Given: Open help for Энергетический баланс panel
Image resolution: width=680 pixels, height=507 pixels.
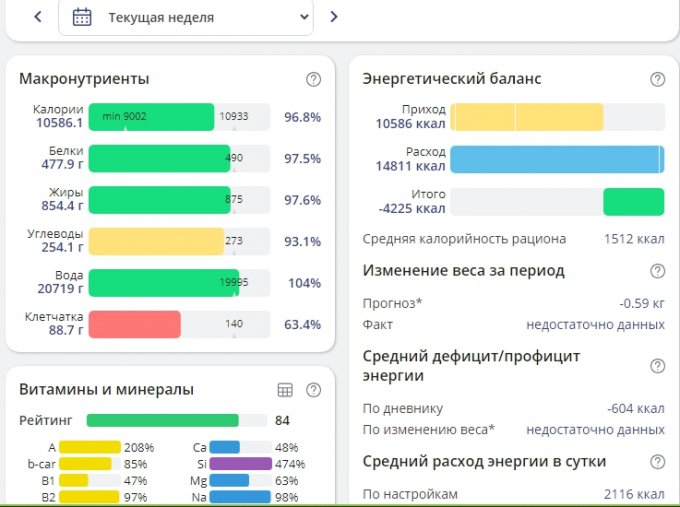Looking at the screenshot, I should point(657,80).
